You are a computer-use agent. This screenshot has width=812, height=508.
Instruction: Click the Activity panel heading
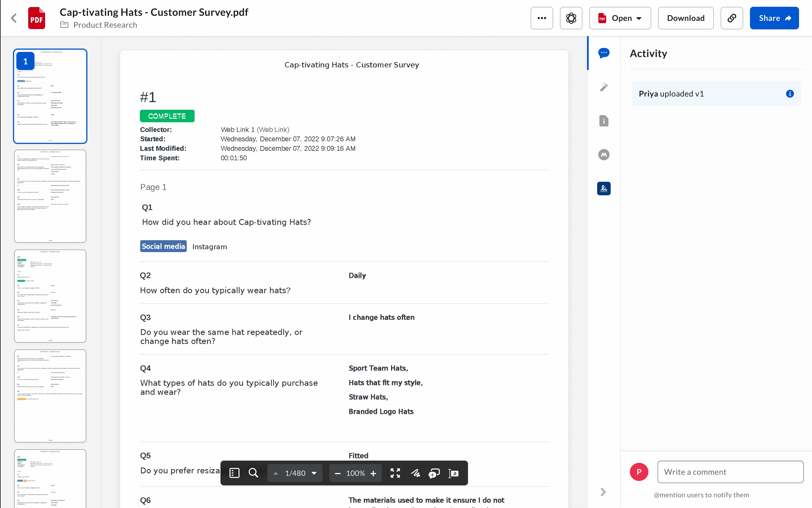648,53
